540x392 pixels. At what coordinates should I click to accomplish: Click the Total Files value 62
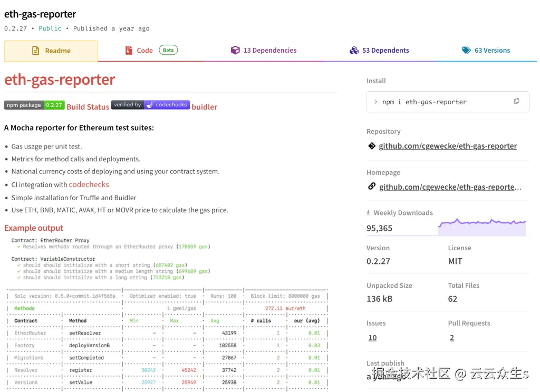(x=452, y=299)
